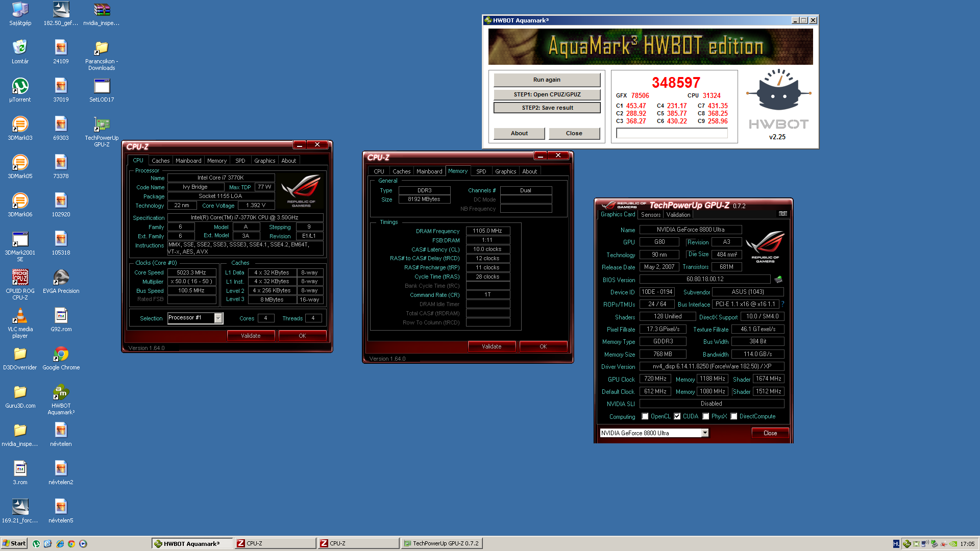The image size is (980, 551).
Task: Click the About button in Aquamark
Action: click(519, 133)
